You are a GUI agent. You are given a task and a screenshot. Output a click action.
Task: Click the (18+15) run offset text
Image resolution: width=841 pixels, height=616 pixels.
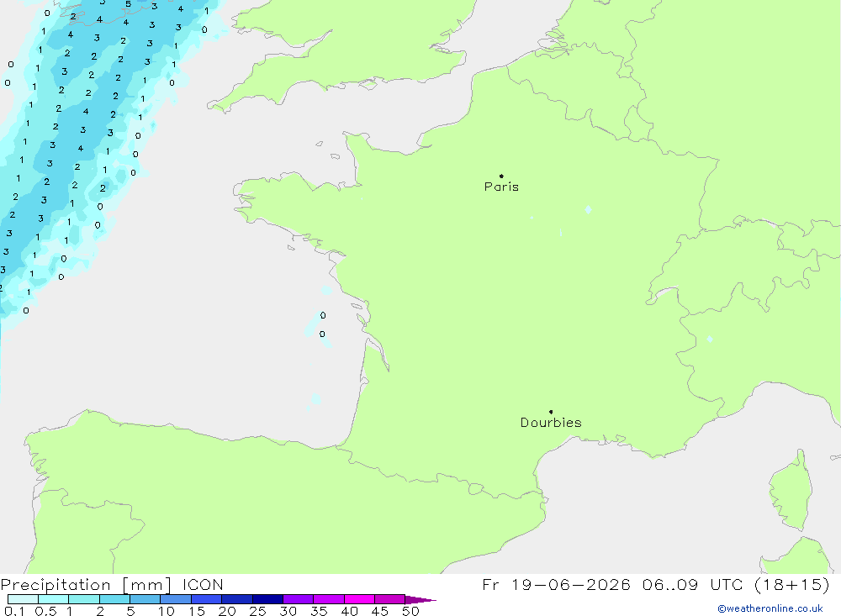(791, 584)
